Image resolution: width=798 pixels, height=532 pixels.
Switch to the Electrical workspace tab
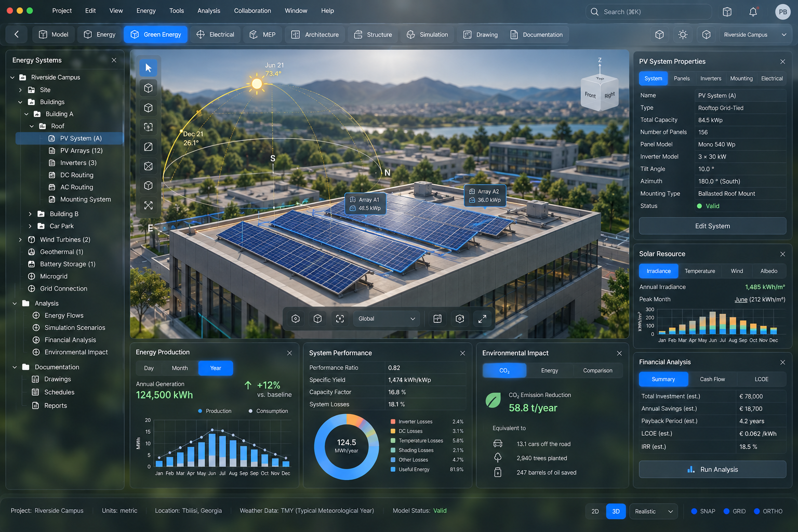[215, 35]
